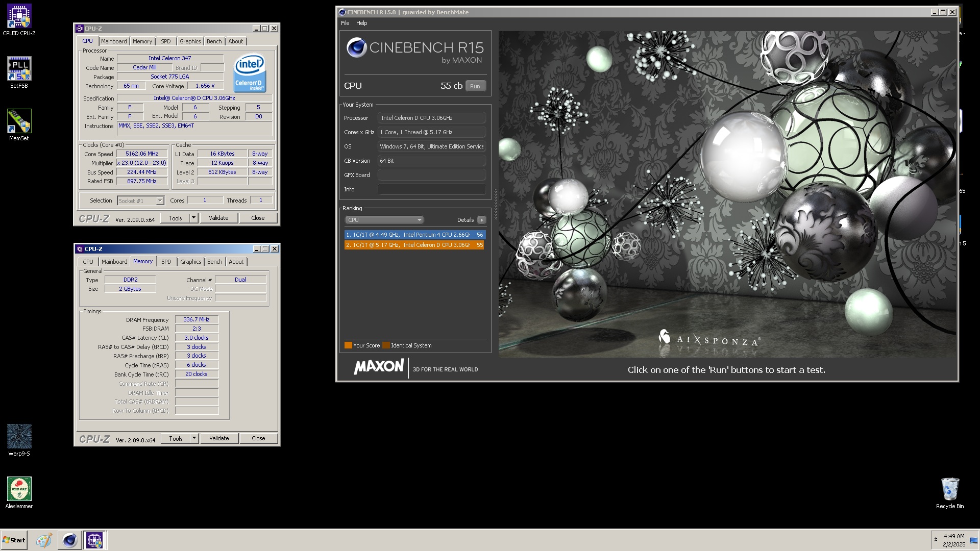Run the CPU benchmark in Cinebench
This screenshot has width=980, height=551.
475,86
